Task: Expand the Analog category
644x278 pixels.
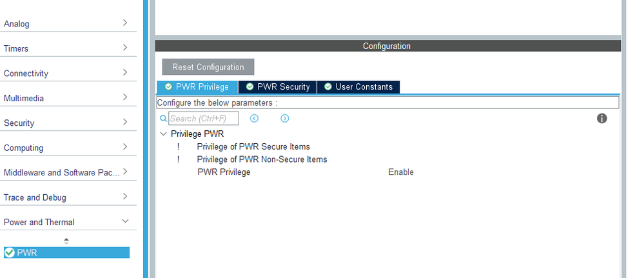Action: tap(125, 23)
